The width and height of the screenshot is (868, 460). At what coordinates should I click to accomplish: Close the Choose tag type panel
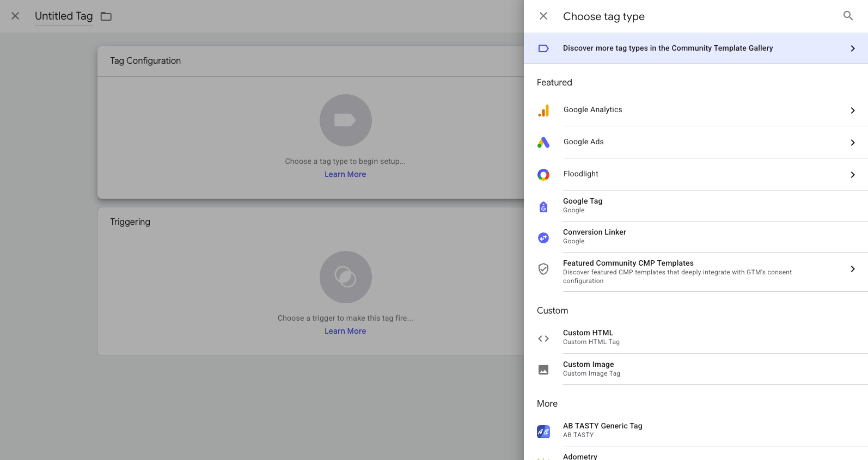[x=543, y=16]
